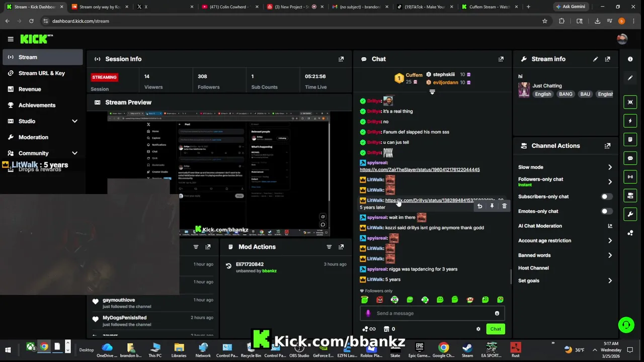Click the browser address bar

tap(292, 21)
